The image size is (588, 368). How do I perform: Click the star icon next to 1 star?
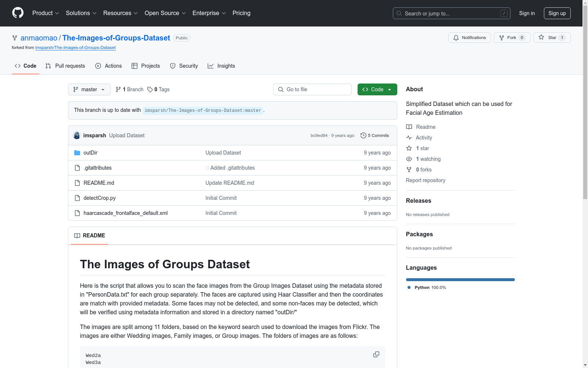pos(409,148)
